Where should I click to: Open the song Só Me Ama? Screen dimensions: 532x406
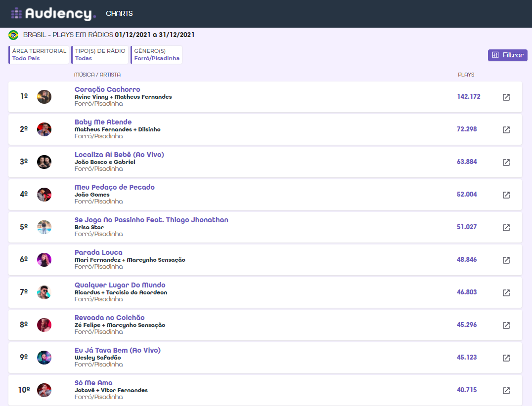click(x=93, y=383)
